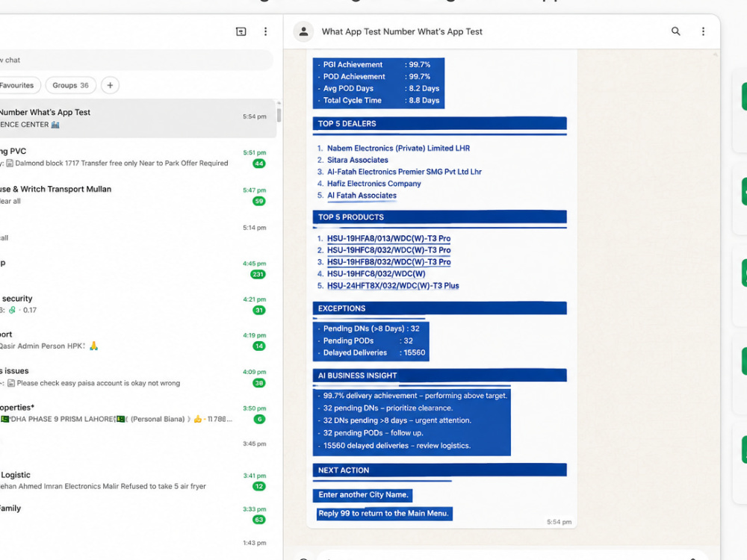Click Reply 99 to return to Main Menu

[384, 514]
